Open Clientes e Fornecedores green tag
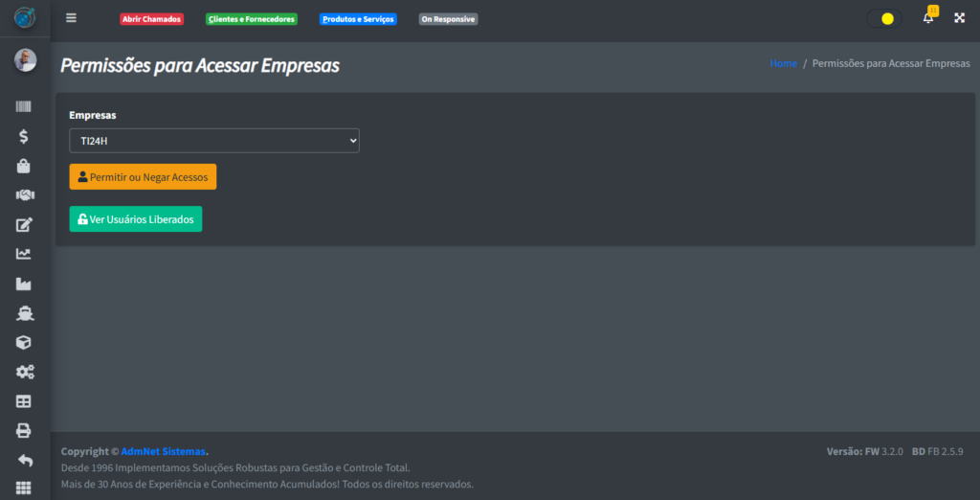 [252, 19]
